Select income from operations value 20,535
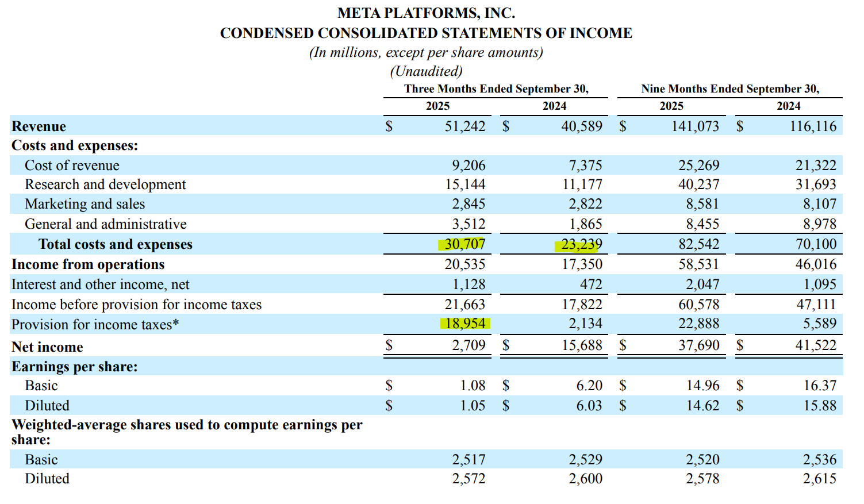 (x=465, y=264)
